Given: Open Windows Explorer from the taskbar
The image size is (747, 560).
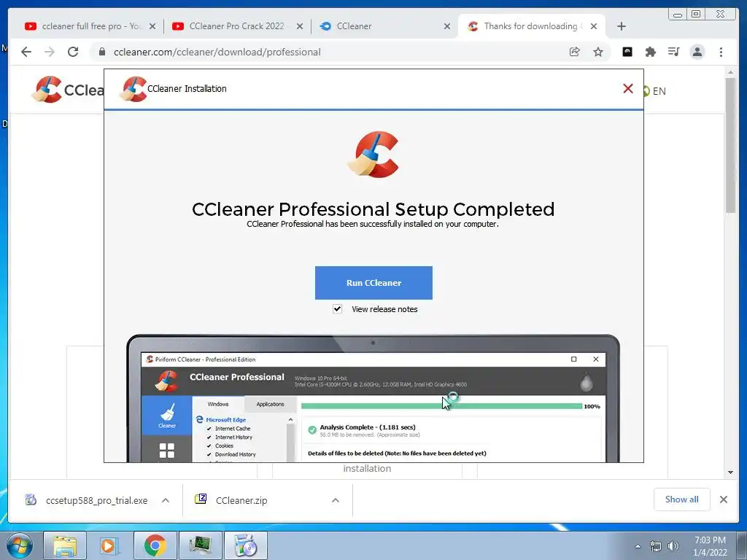Looking at the screenshot, I should click(65, 545).
